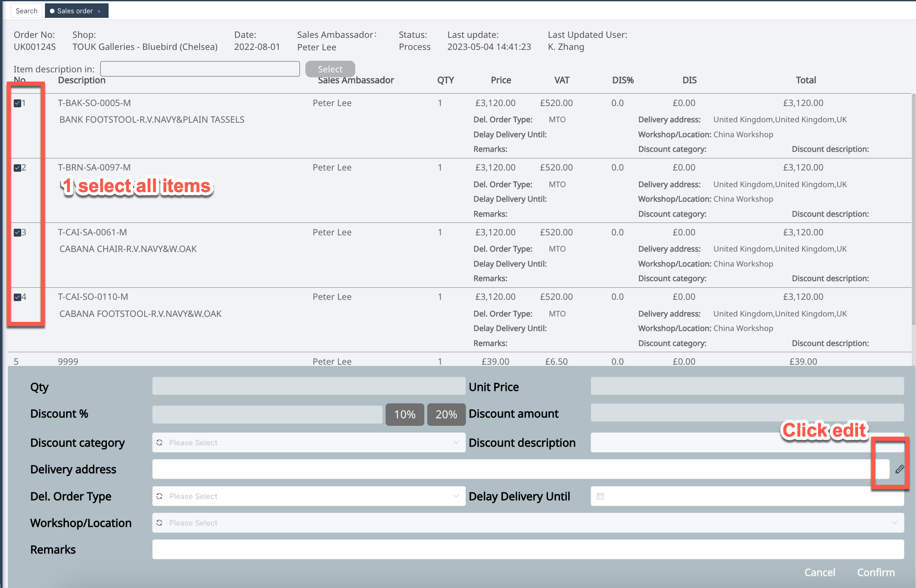Click refresh icon in Discount category field

[159, 442]
